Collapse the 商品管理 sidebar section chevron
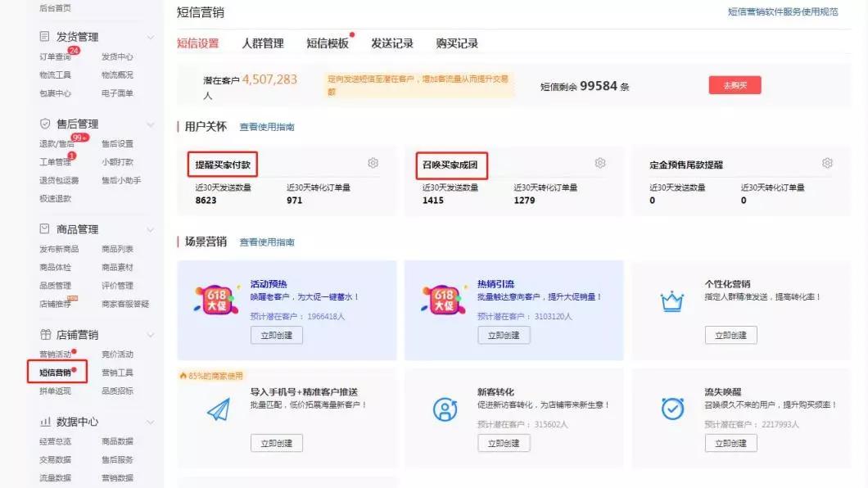 point(150,229)
